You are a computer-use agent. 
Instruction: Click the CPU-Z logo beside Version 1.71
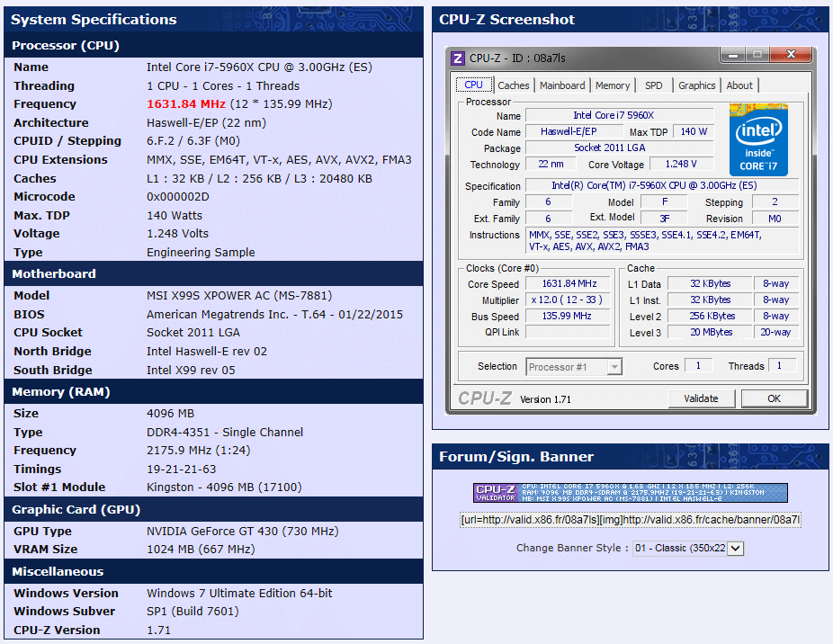486,398
